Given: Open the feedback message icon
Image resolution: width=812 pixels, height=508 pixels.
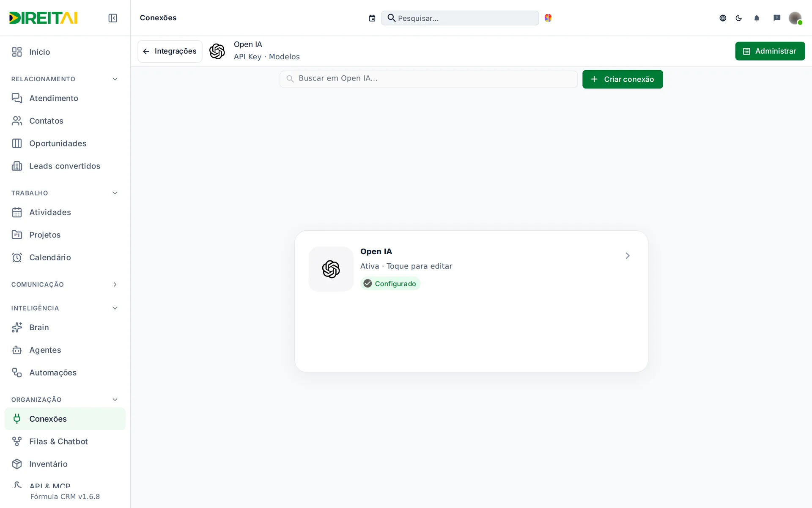Looking at the screenshot, I should click(777, 18).
